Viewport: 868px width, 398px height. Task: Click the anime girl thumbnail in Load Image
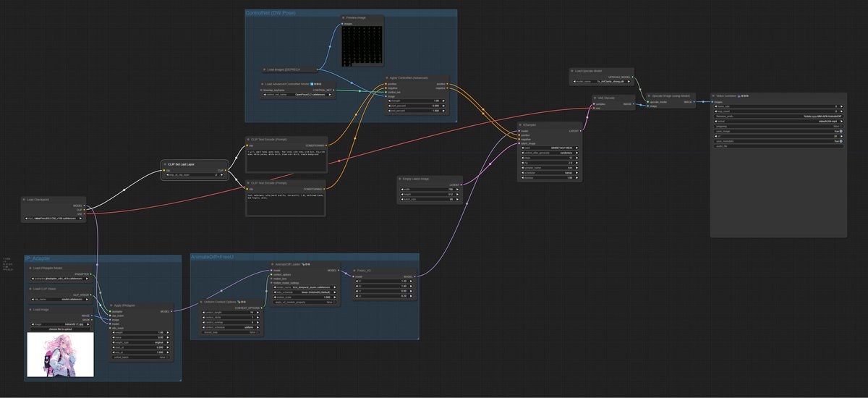pyautogui.click(x=60, y=356)
